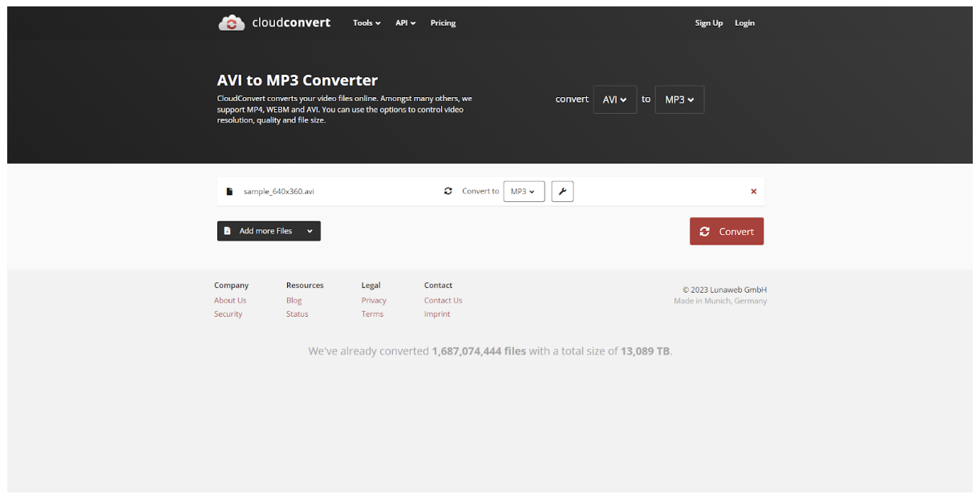Viewport: 980px width, 494px height.
Task: Open the Tools menu
Action: [x=366, y=22]
